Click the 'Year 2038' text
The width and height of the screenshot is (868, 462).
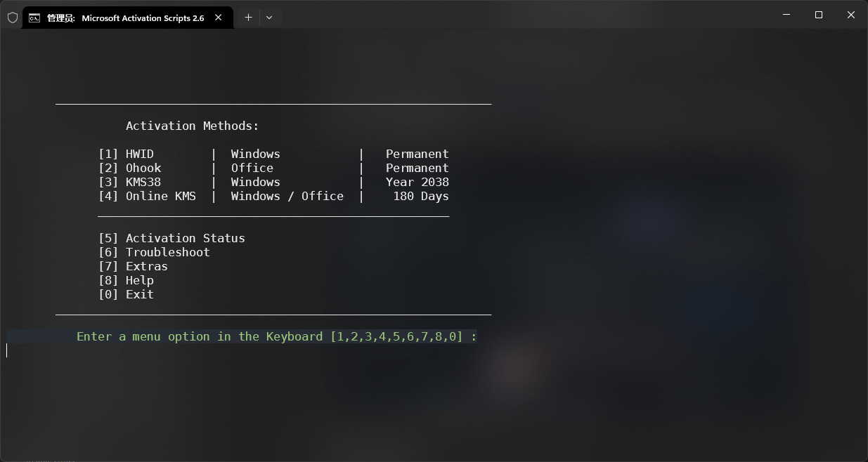[417, 183]
